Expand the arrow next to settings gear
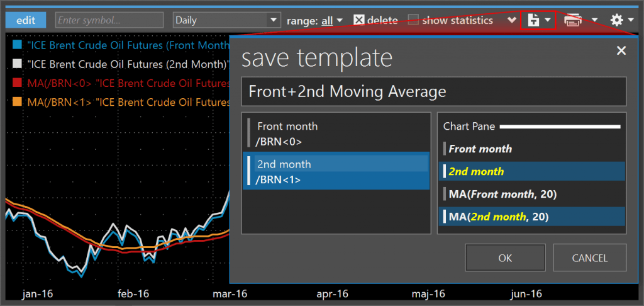 tap(631, 20)
